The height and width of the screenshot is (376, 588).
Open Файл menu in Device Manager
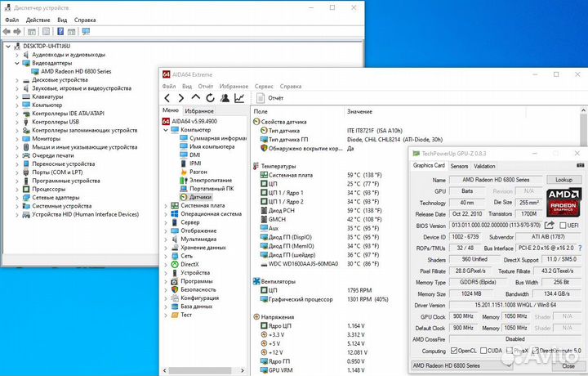pos(12,20)
